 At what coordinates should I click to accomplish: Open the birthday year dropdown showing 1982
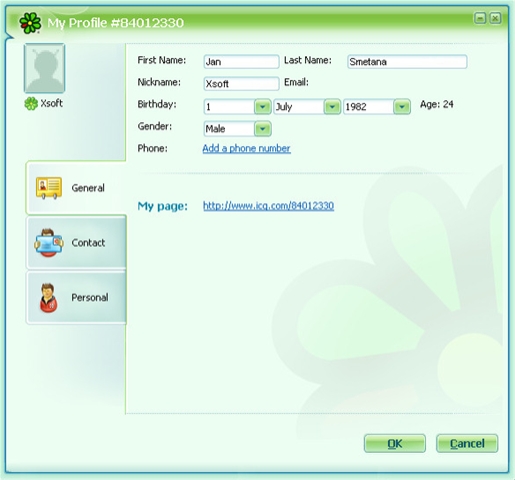pyautogui.click(x=402, y=107)
